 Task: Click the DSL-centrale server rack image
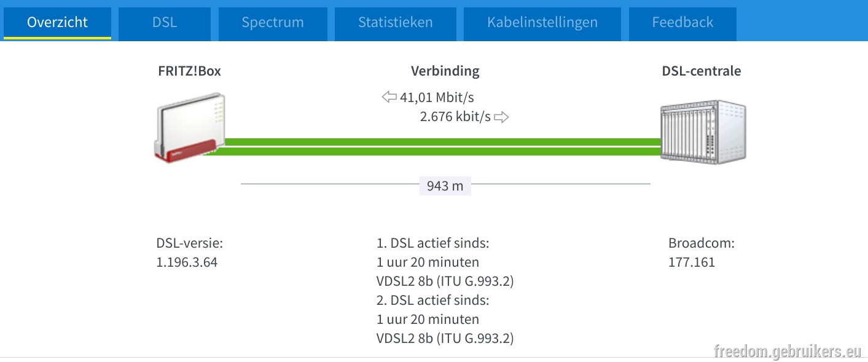(703, 133)
